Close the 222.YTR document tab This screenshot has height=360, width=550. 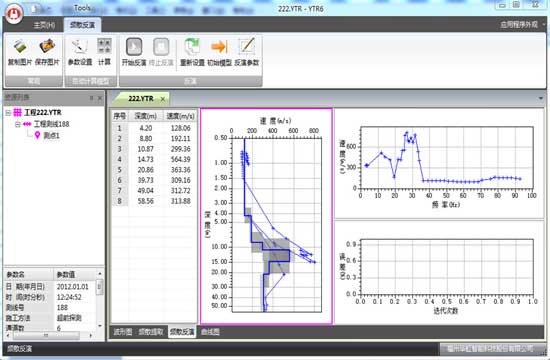click(x=163, y=99)
